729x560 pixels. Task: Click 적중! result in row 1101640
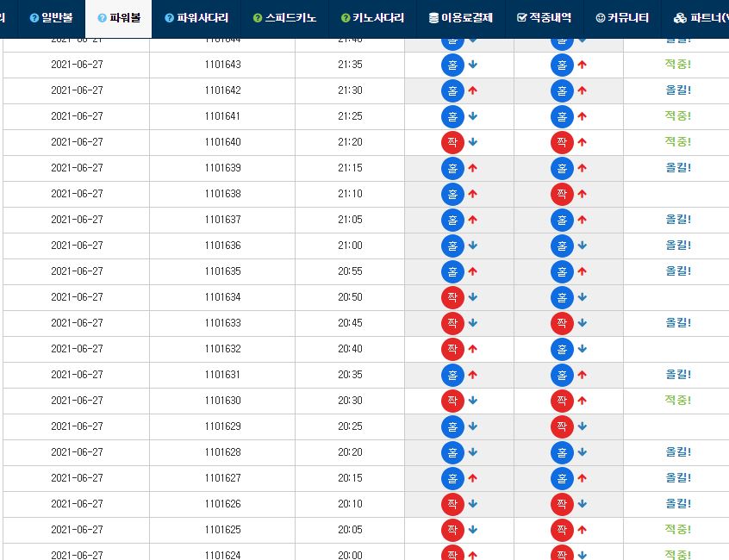678,142
